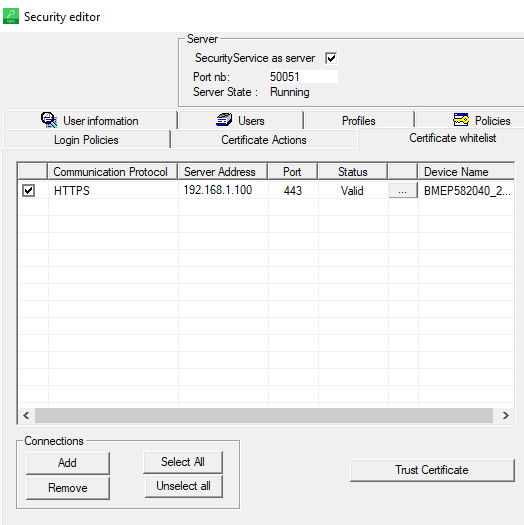
Task: Switch to the Users tab
Action: [240, 121]
